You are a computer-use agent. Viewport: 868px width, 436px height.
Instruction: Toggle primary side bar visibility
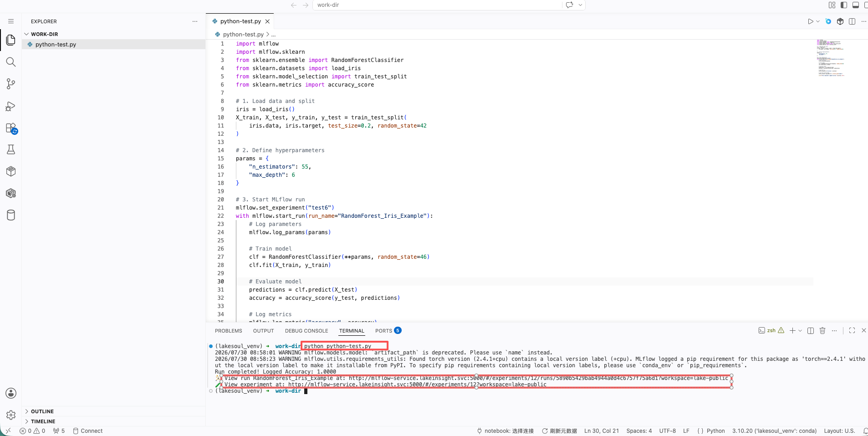click(x=844, y=5)
